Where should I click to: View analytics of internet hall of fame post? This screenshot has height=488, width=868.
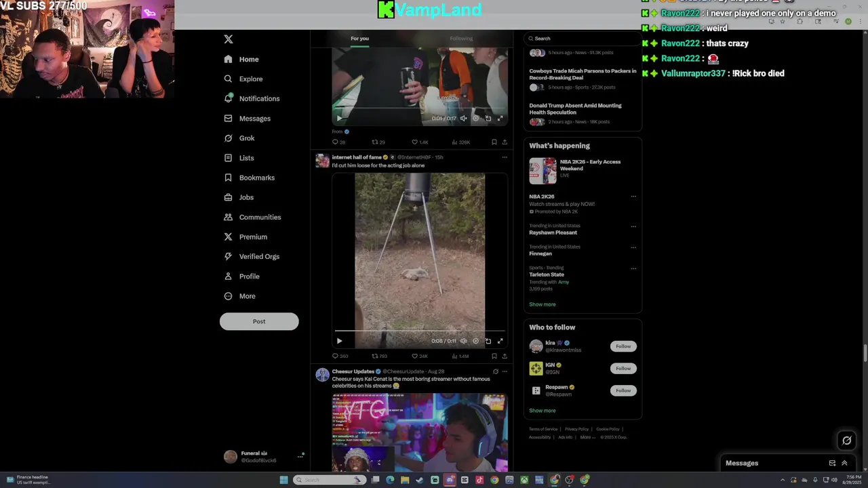460,356
